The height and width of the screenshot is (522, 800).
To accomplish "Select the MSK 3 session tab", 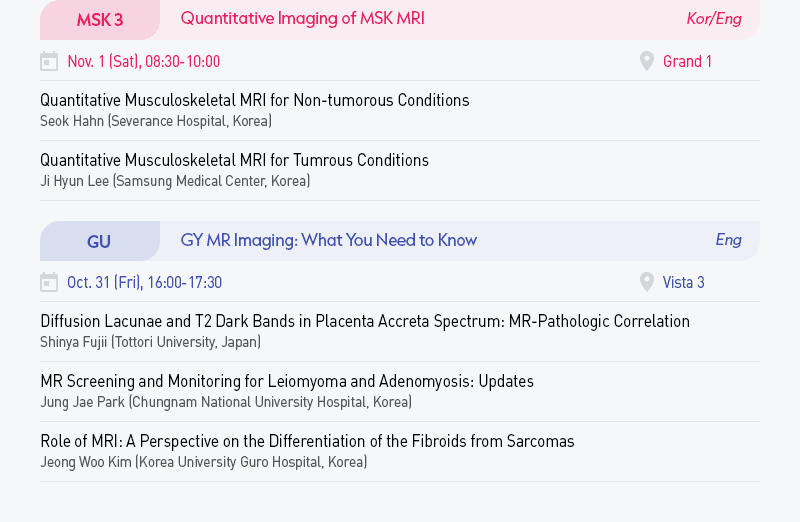I will coord(100,19).
